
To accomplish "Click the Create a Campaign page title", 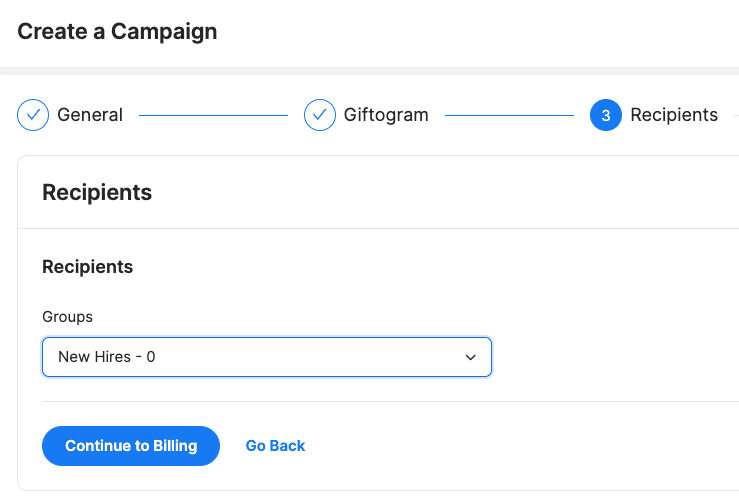I will pyautogui.click(x=117, y=32).
